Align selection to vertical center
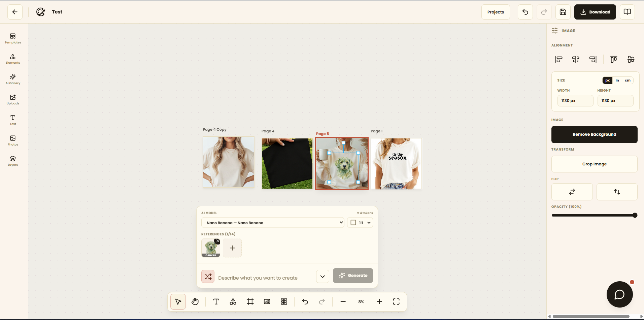 click(631, 59)
